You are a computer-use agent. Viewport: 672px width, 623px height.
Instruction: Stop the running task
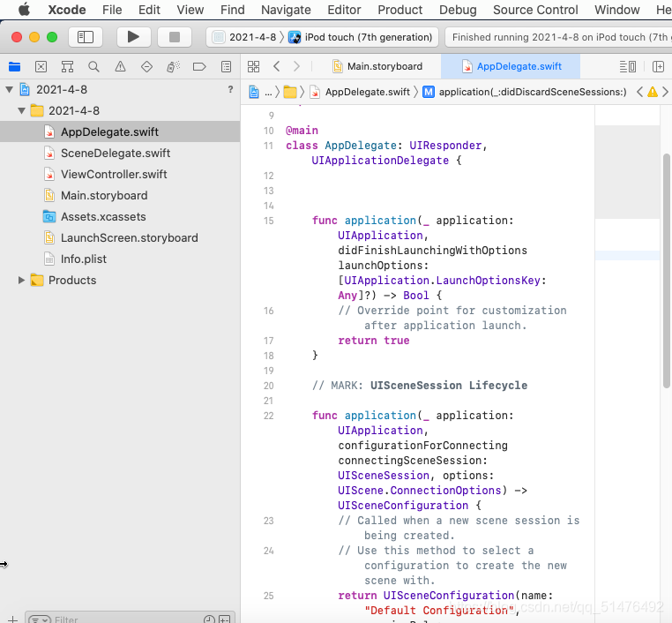(175, 37)
